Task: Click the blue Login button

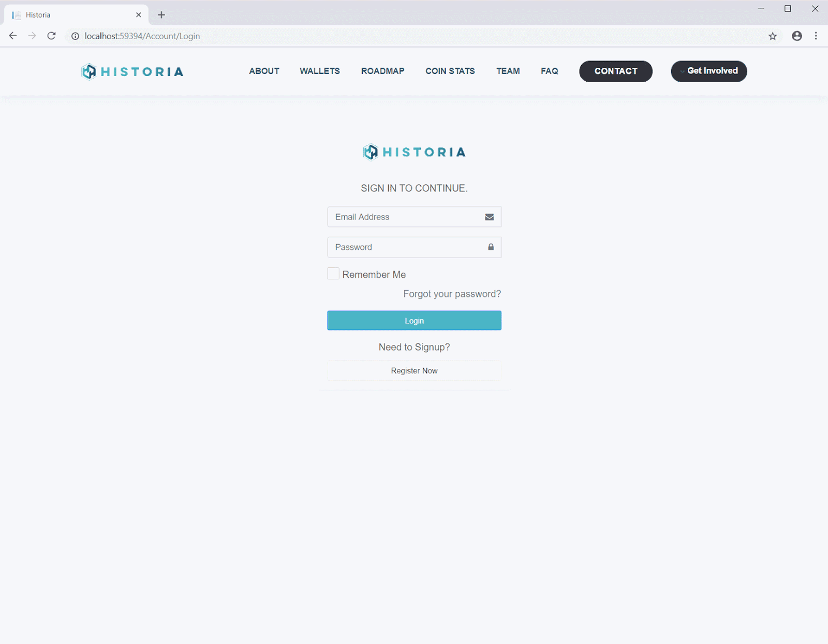Action: (414, 321)
